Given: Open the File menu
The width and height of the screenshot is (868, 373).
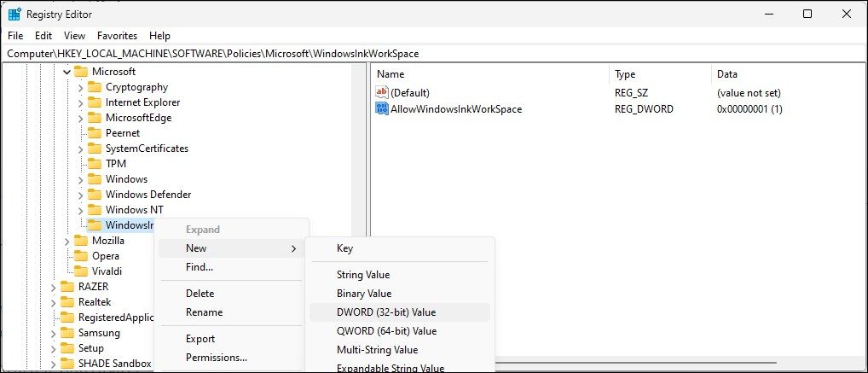Looking at the screenshot, I should click(x=15, y=36).
